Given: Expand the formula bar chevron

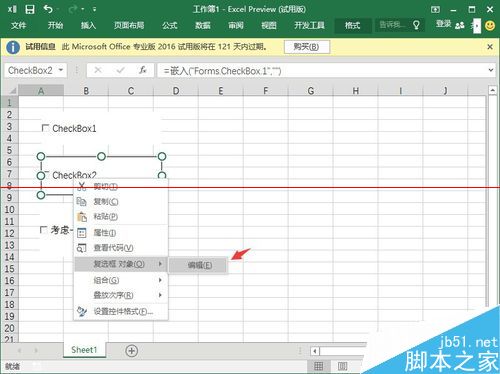Looking at the screenshot, I should [x=491, y=70].
